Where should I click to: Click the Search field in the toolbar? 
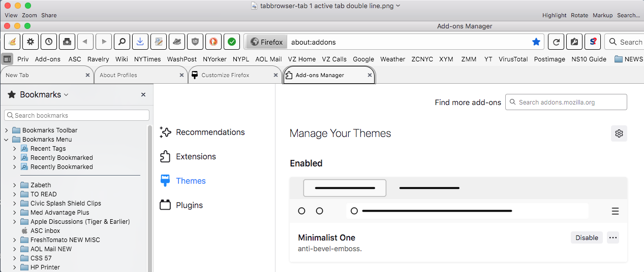click(x=625, y=42)
